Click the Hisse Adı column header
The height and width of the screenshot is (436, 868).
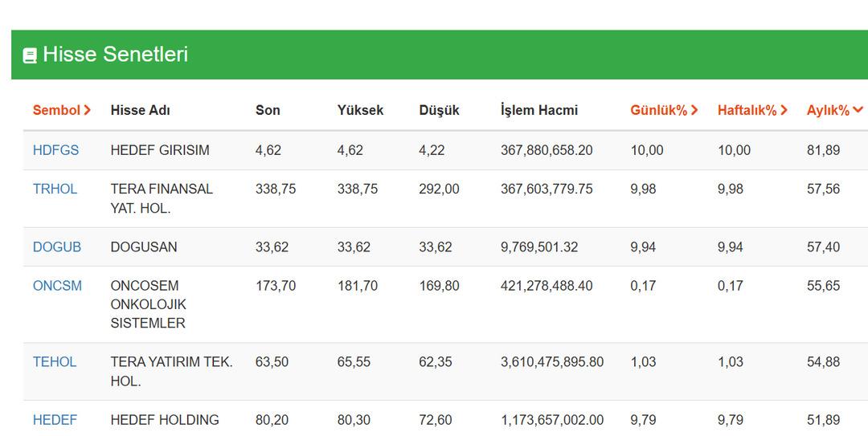[x=140, y=111]
